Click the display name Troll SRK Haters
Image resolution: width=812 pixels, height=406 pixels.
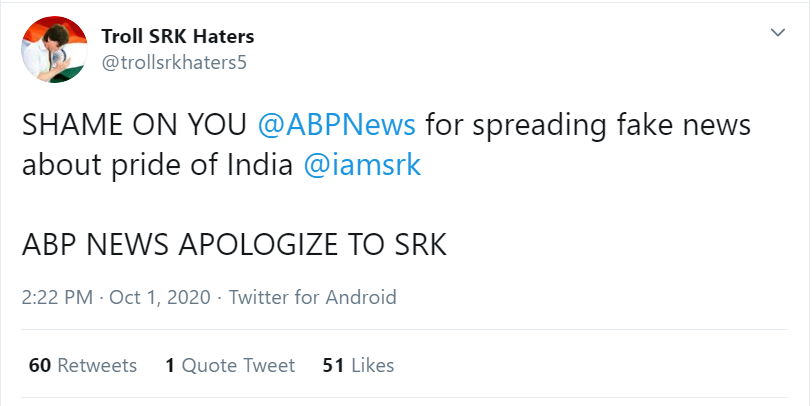(178, 37)
